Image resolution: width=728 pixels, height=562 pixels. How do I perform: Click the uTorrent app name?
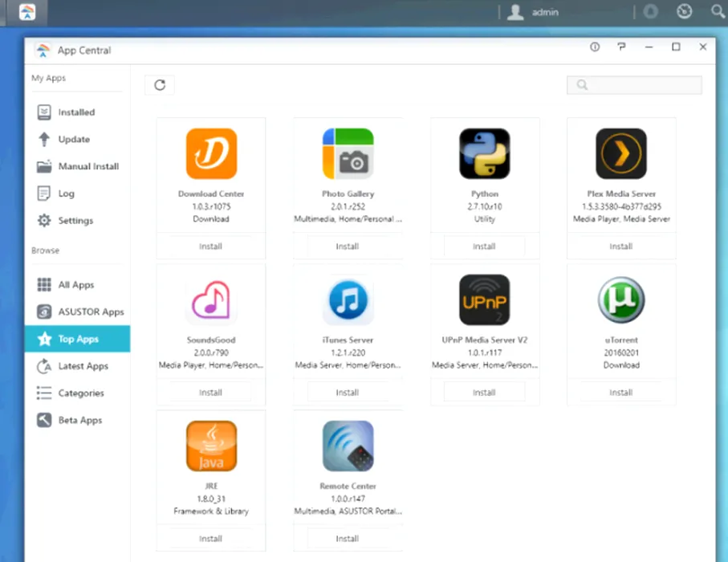(x=621, y=340)
